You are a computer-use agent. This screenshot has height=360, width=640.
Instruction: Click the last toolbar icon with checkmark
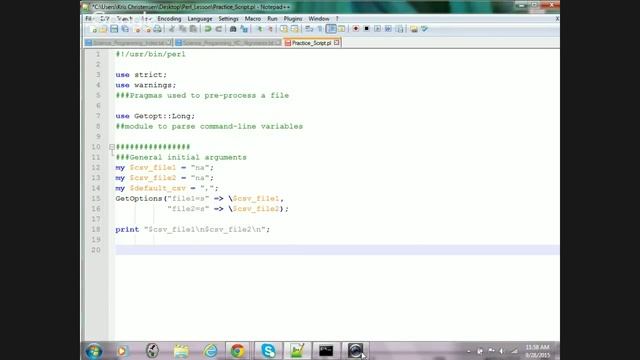click(424, 29)
